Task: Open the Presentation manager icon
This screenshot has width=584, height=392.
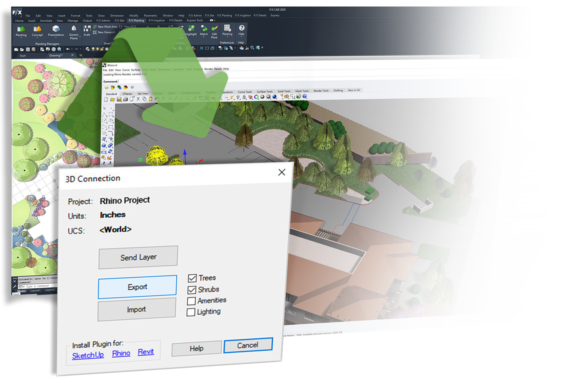Action: point(56,29)
